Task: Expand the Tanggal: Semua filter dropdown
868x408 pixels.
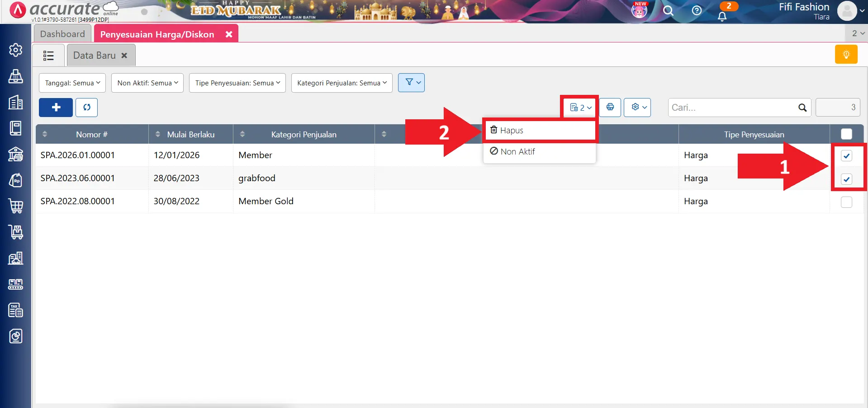Action: click(72, 83)
